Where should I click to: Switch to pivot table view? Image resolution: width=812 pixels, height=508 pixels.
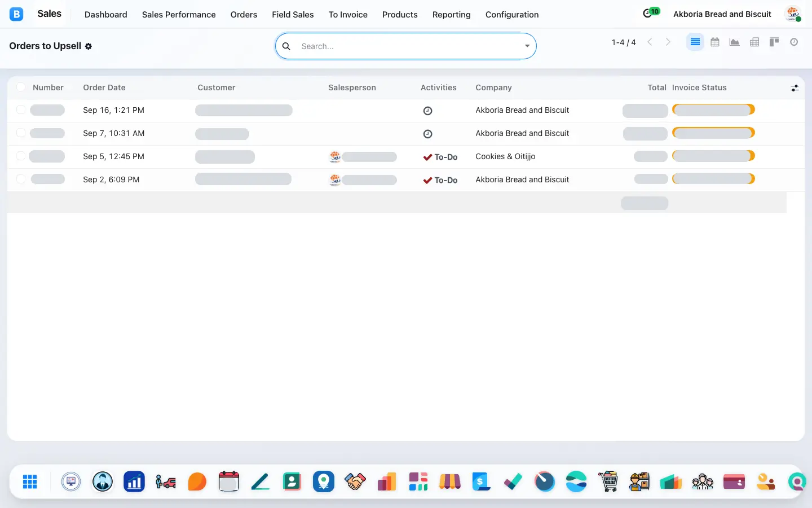pos(754,42)
